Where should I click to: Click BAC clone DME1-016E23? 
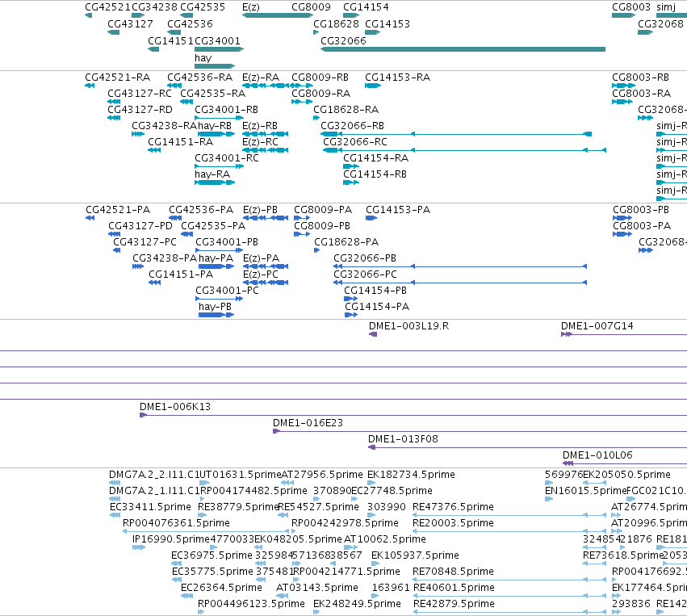(x=308, y=423)
